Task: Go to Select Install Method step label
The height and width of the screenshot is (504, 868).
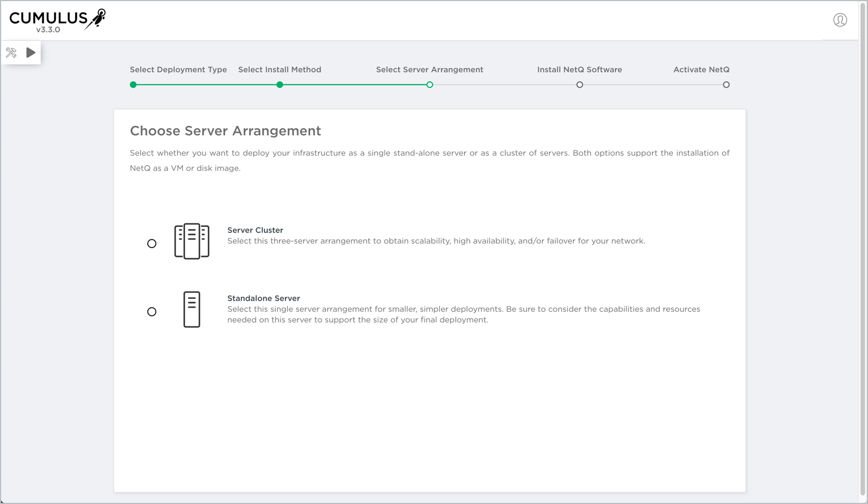Action: tap(280, 70)
